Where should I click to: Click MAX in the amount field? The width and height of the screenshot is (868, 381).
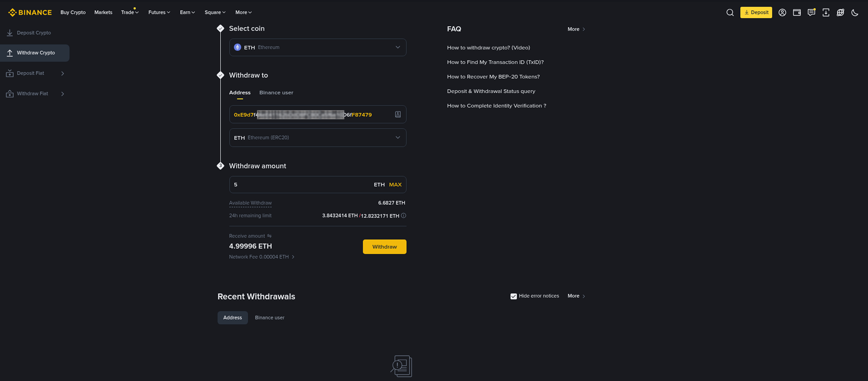click(395, 184)
